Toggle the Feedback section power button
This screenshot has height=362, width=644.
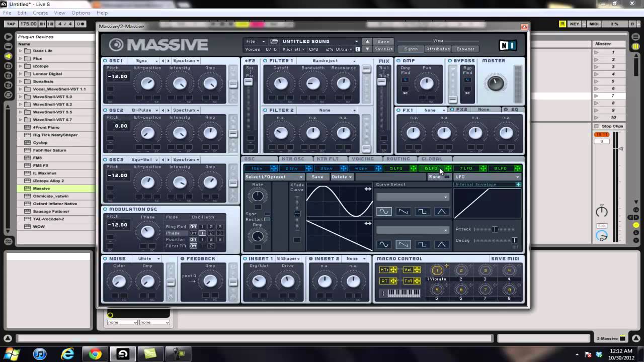183,259
